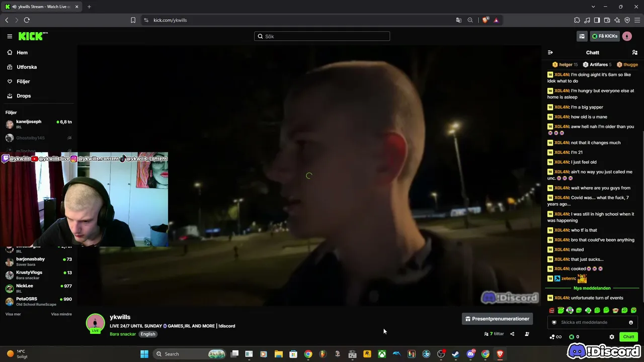Click the KICKs balance showing 0
Screen dimensions: 644x362
click(x=574, y=337)
